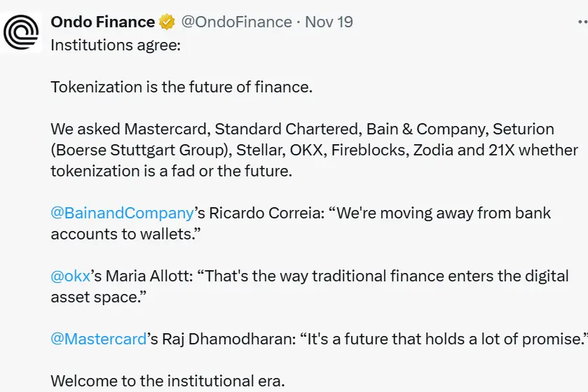Visit the @okx mention link
The image size is (588, 392).
click(71, 276)
